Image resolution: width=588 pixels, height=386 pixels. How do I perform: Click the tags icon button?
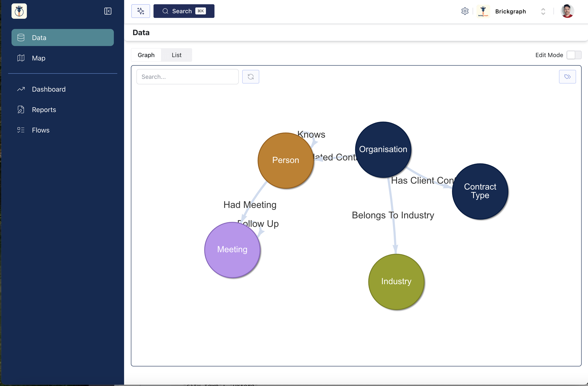567,77
